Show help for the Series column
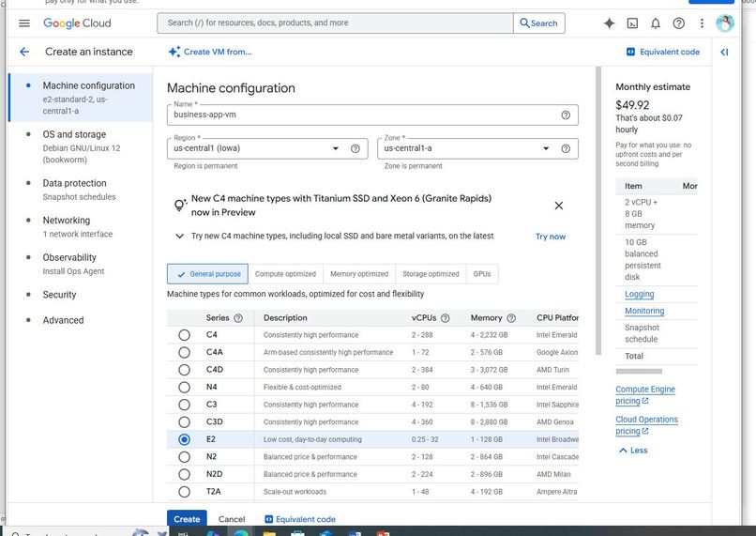The image size is (756, 536). click(x=237, y=318)
